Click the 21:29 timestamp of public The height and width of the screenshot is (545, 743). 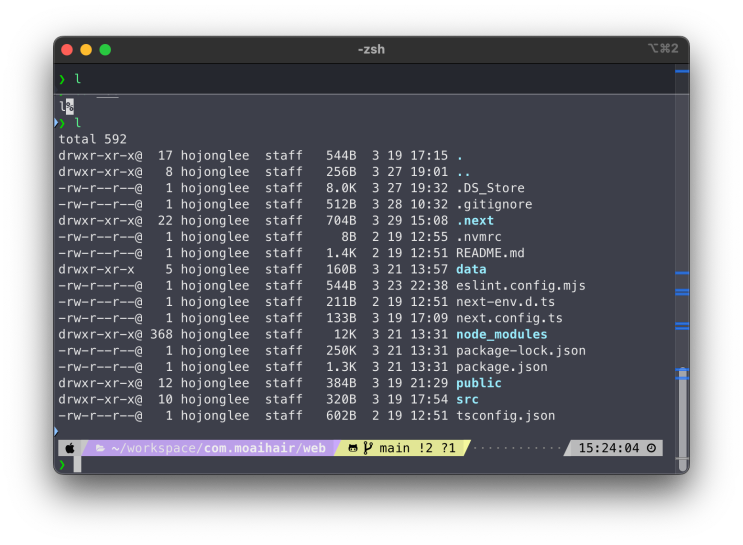(429, 383)
